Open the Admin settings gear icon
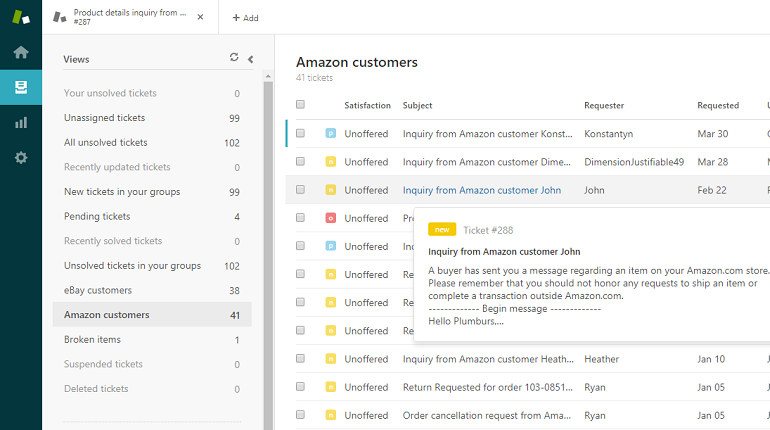 point(20,158)
